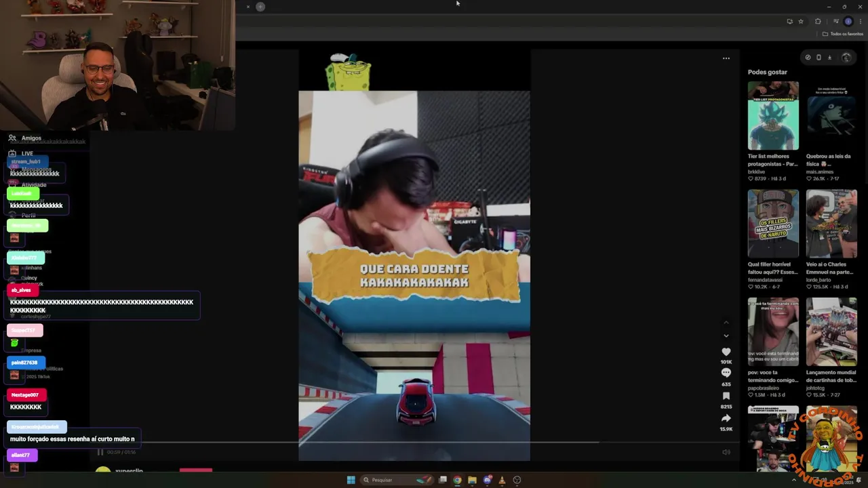This screenshot has width=868, height=488.
Task: Open Discord from the taskbar
Action: click(x=488, y=480)
